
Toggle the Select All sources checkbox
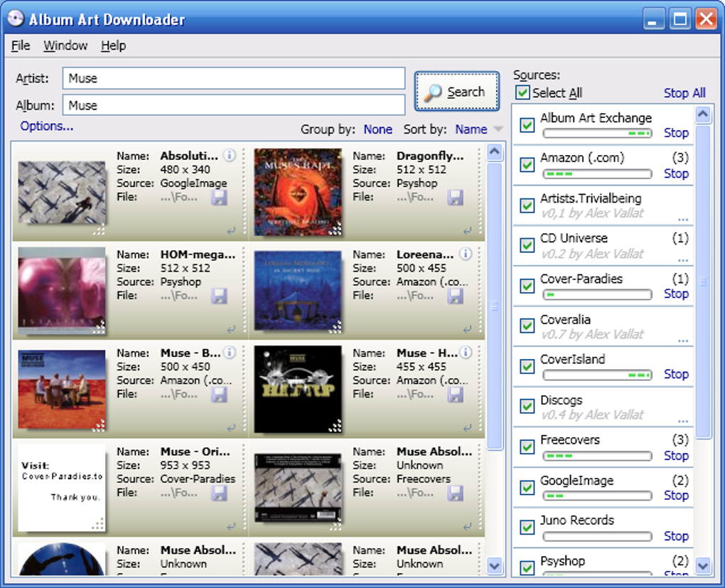[x=522, y=92]
